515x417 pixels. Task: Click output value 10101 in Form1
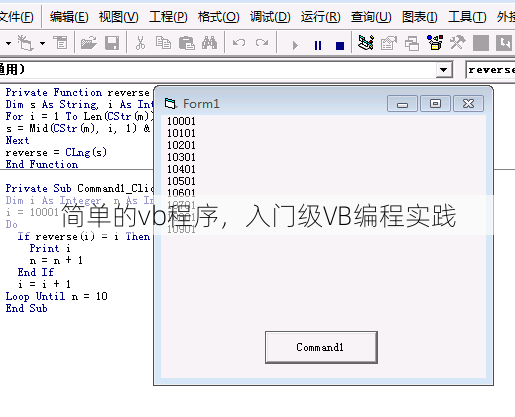[x=181, y=133]
